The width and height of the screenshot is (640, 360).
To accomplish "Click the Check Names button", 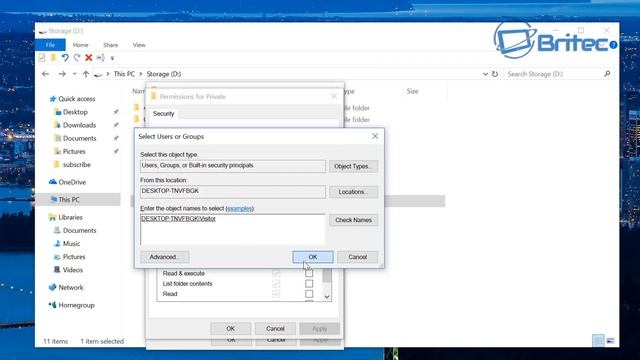I will pyautogui.click(x=353, y=220).
